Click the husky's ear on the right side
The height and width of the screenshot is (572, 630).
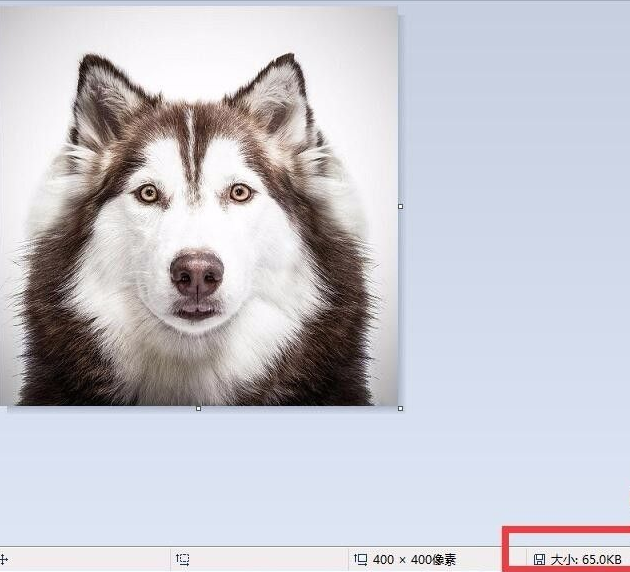coord(278,97)
